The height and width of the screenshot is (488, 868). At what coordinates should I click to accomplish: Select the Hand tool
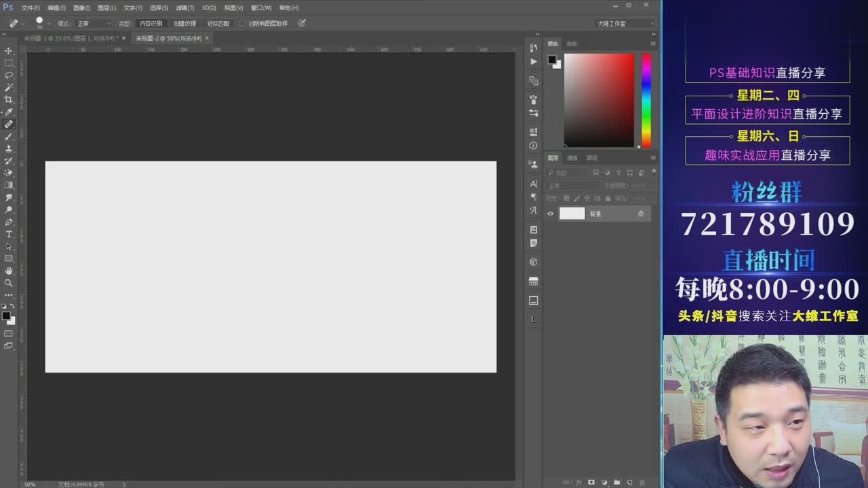point(9,270)
